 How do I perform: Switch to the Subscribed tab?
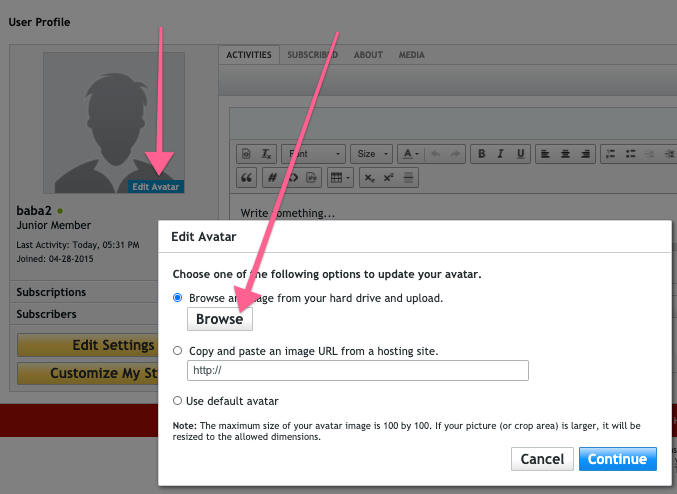click(x=312, y=55)
